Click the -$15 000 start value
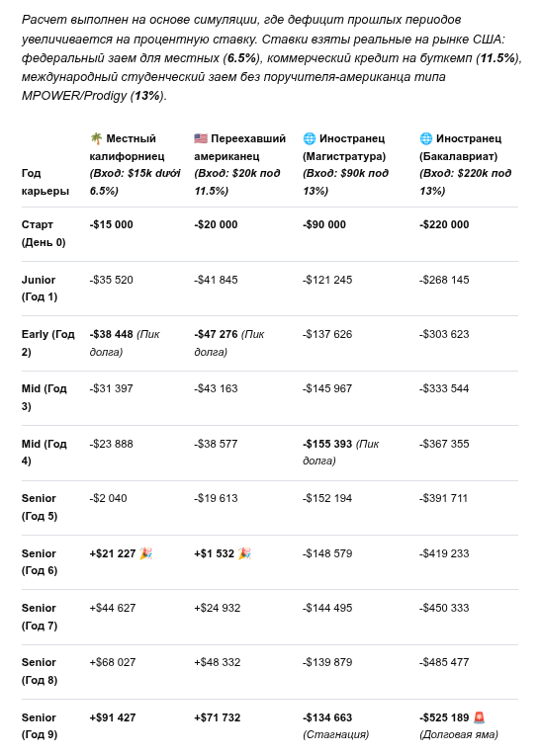The image size is (541, 756). click(112, 224)
